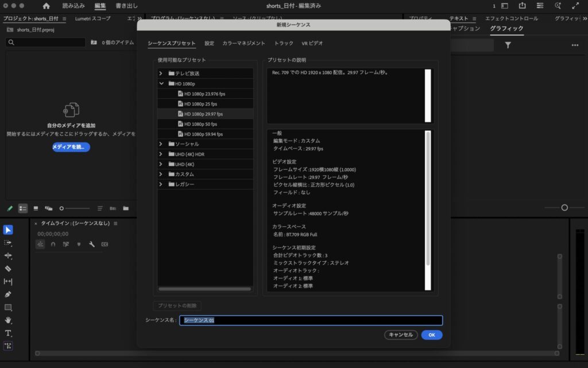The image size is (588, 368).
Task: Expand the テレビ放送 preset folder
Action: (x=161, y=73)
